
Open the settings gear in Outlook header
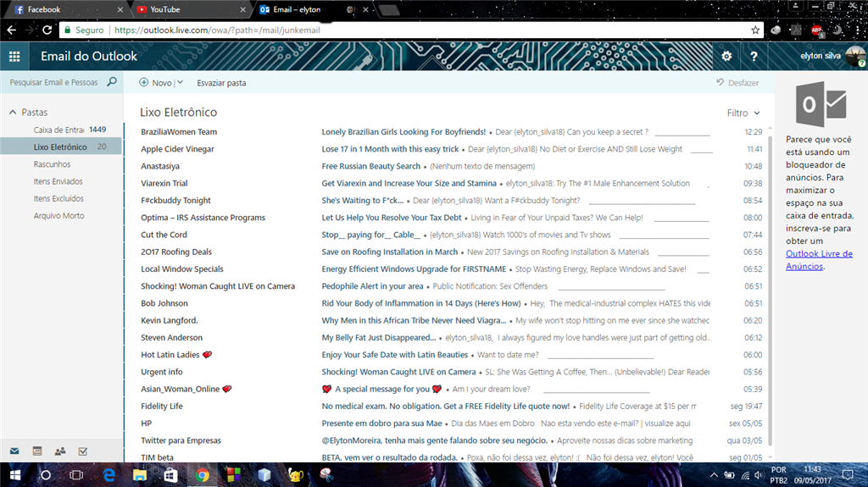(726, 56)
